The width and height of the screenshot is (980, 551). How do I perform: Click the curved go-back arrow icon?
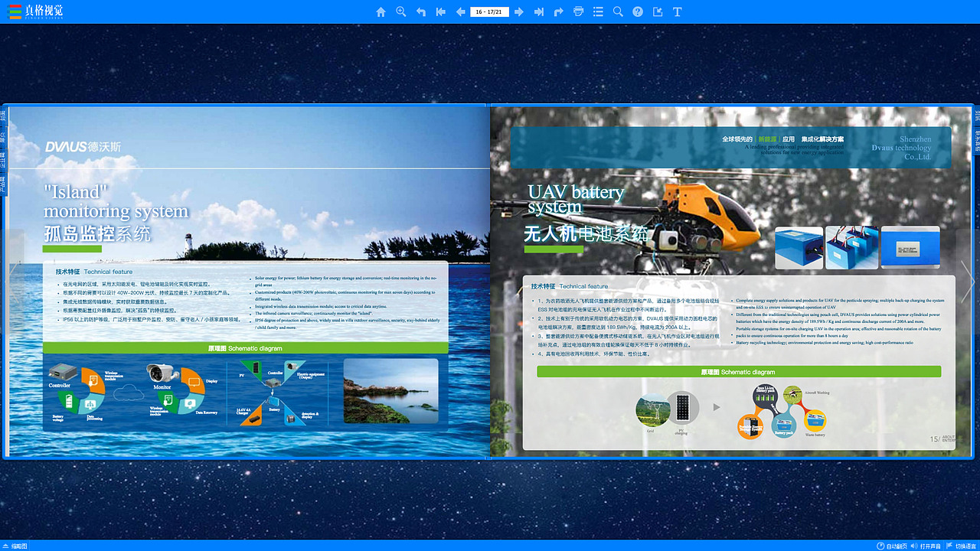coord(420,11)
